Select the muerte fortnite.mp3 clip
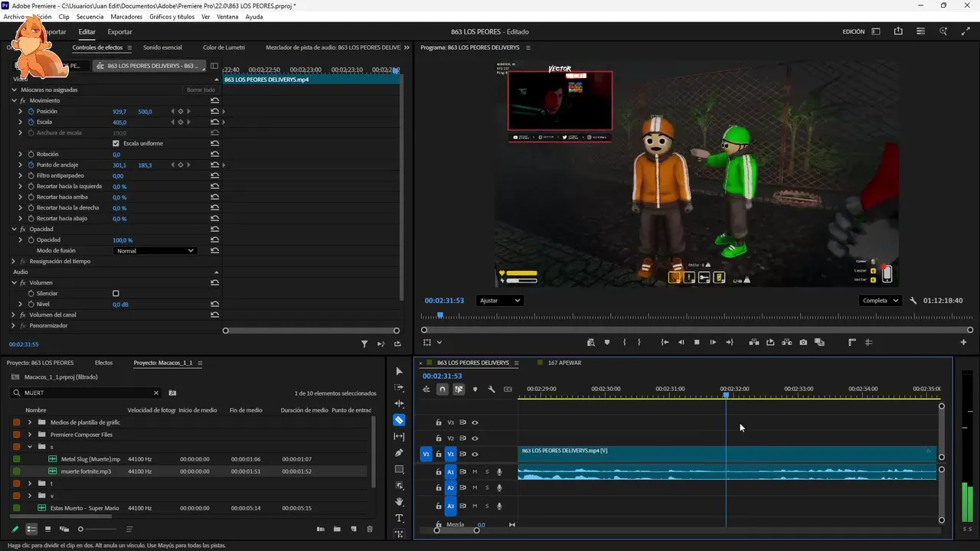The image size is (980, 551). point(86,471)
